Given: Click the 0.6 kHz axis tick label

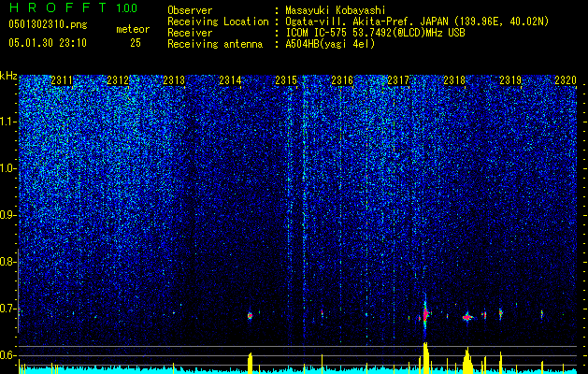Looking at the screenshot, I should tap(8, 355).
